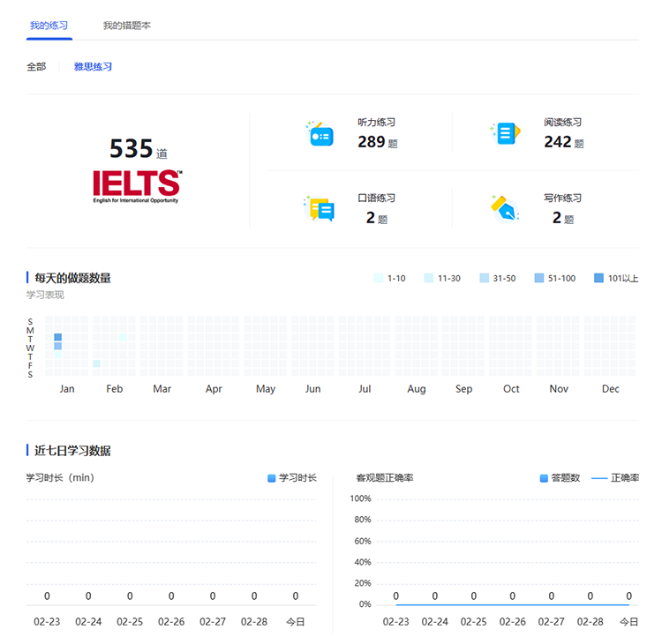The height and width of the screenshot is (644, 662).
Task: Click the 阅读练习 label
Action: tap(563, 123)
